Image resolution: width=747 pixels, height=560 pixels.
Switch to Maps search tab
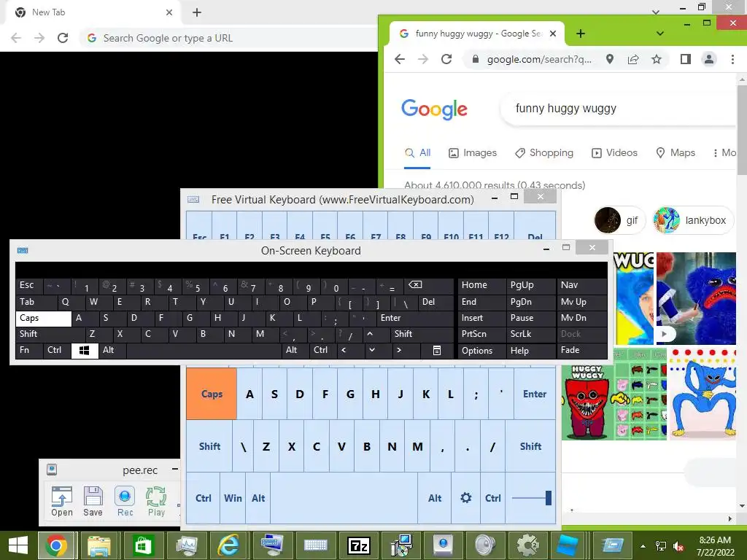[676, 153]
